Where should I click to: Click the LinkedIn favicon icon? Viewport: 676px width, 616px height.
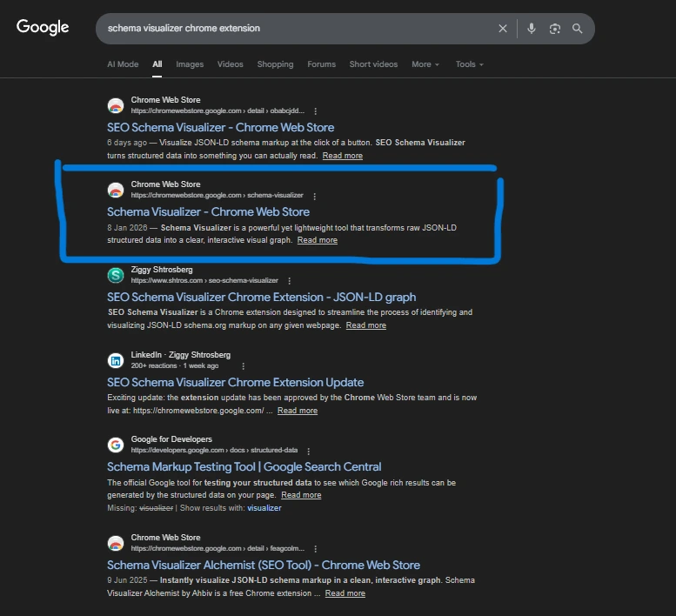(116, 360)
